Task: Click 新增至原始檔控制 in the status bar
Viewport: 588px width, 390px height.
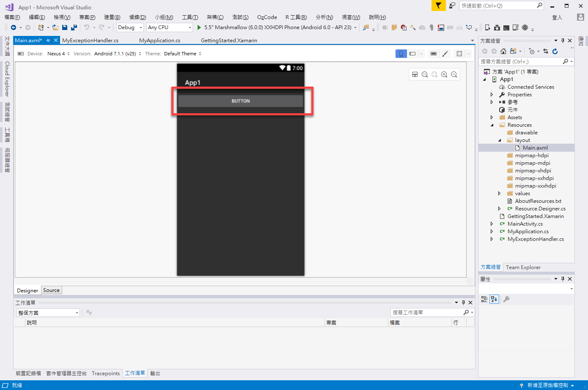Action: click(x=547, y=385)
